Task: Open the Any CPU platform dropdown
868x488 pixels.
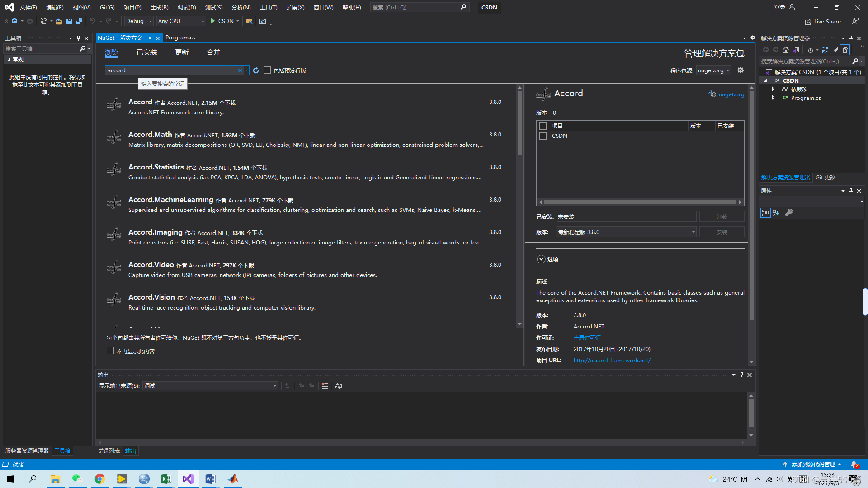Action: 181,21
